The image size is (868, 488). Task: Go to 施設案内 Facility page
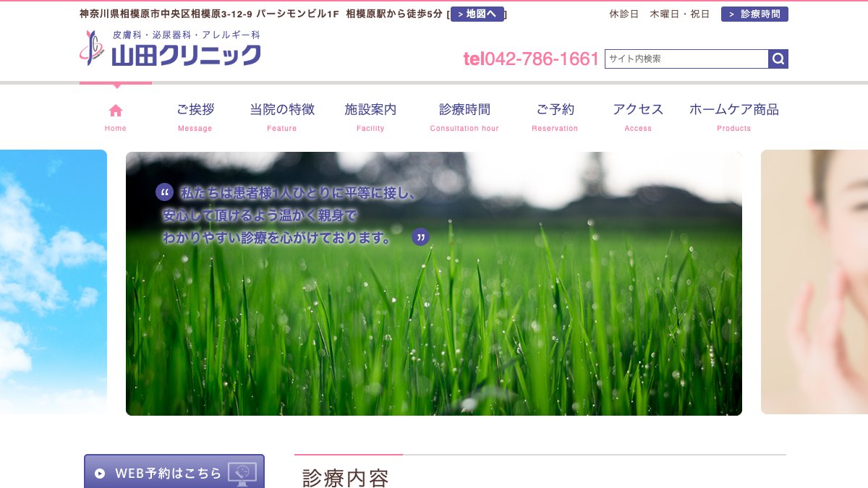click(x=370, y=117)
